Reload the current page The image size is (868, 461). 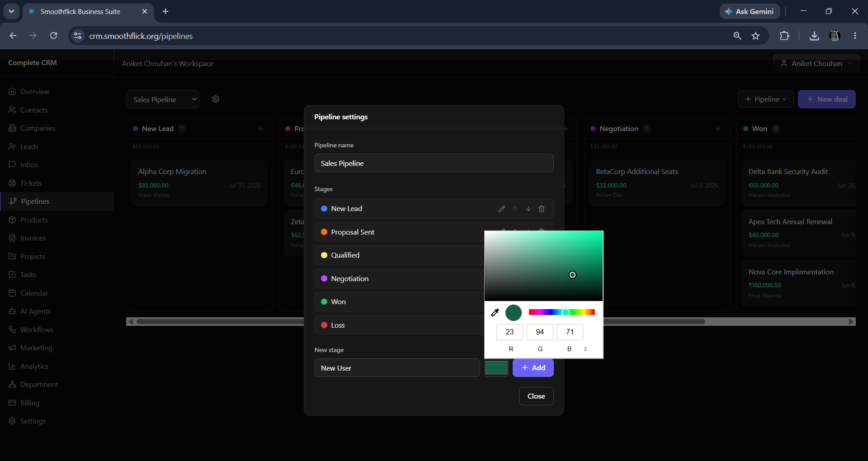pyautogui.click(x=53, y=36)
